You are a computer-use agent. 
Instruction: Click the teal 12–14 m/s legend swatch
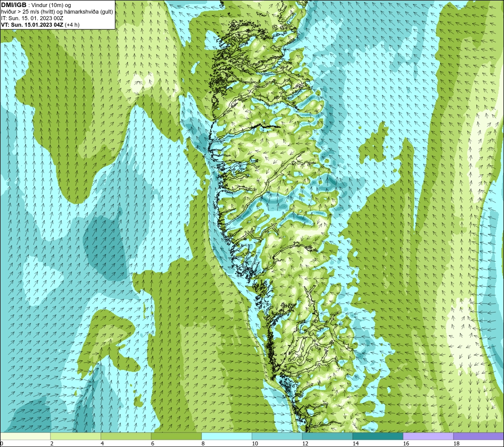pos(327,436)
